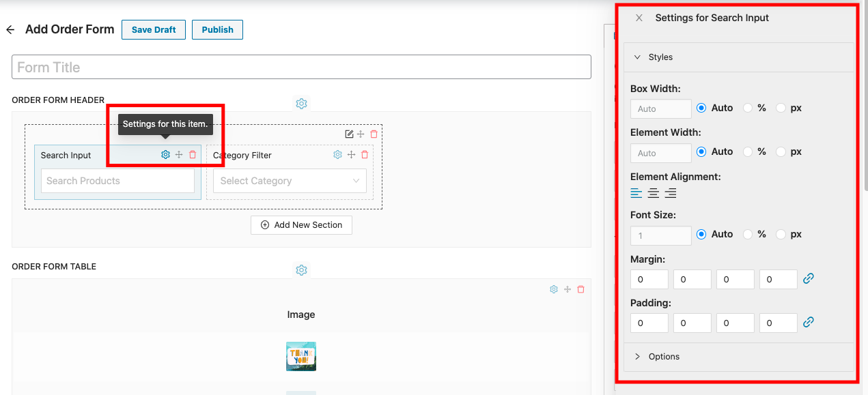Close the Settings for Search Input panel
This screenshot has height=395, width=868.
coord(639,18)
